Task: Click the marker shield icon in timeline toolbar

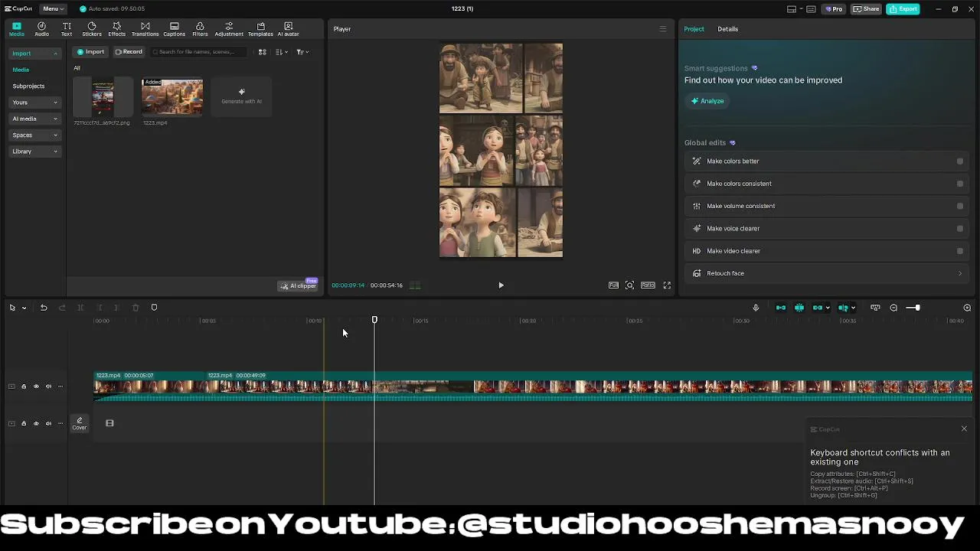Action: tap(154, 308)
